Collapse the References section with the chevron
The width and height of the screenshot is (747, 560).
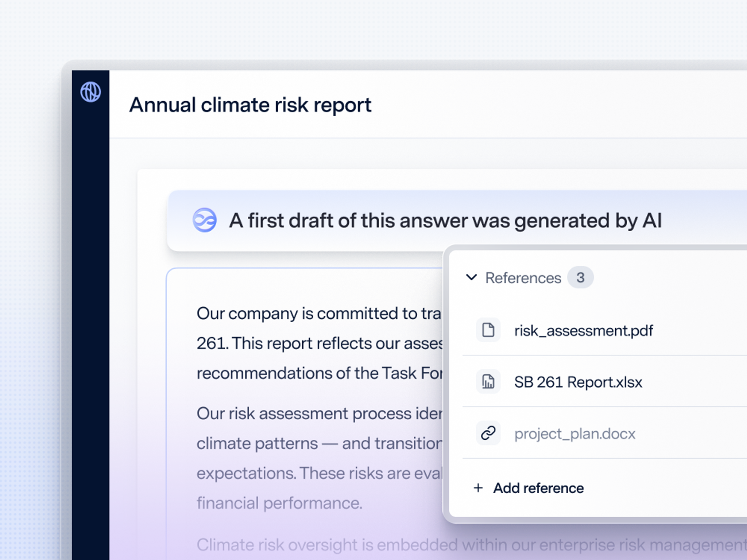tap(472, 277)
